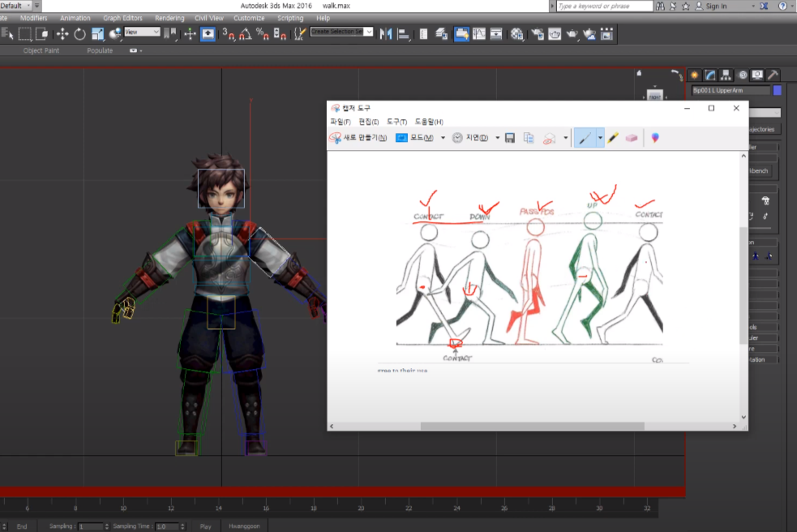797x532 pixels.
Task: Open the Modifiers menu
Action: tap(33, 18)
